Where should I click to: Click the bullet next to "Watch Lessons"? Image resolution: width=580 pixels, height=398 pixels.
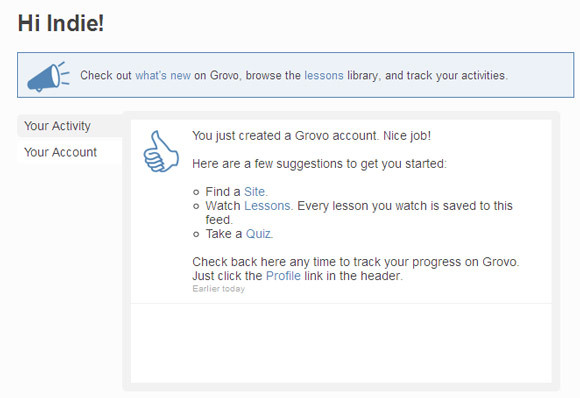tap(196, 206)
